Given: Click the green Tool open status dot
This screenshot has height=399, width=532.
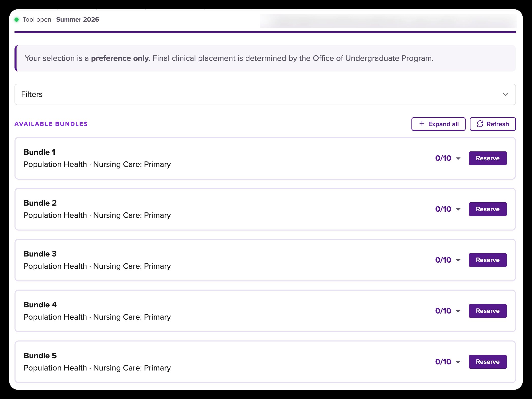Looking at the screenshot, I should [x=17, y=20].
